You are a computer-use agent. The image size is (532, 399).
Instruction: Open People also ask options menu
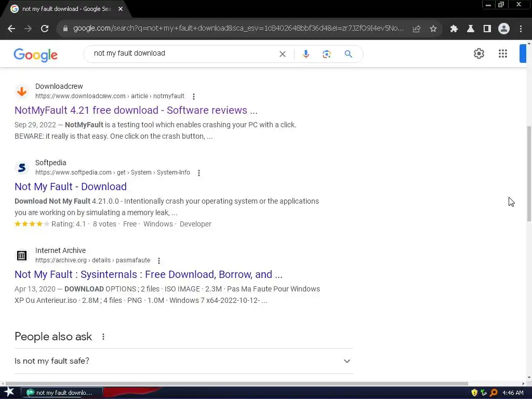pyautogui.click(x=103, y=337)
